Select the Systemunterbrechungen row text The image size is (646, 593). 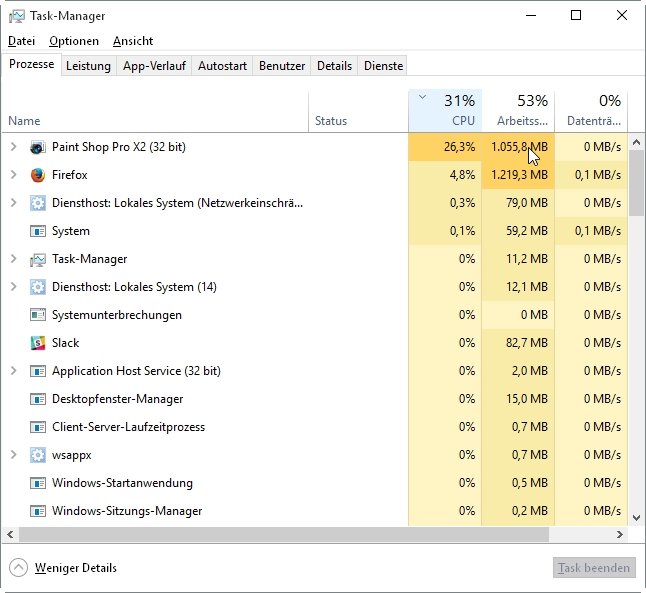[117, 315]
